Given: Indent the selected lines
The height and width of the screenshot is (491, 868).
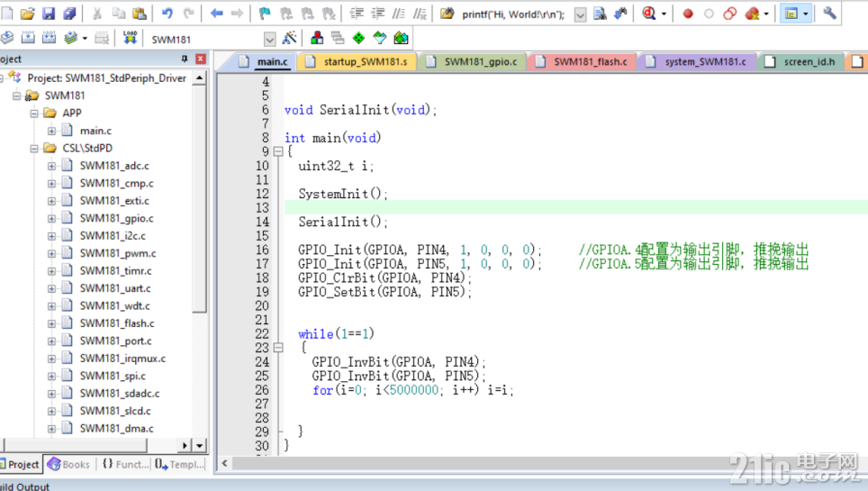Looking at the screenshot, I should pos(357,14).
